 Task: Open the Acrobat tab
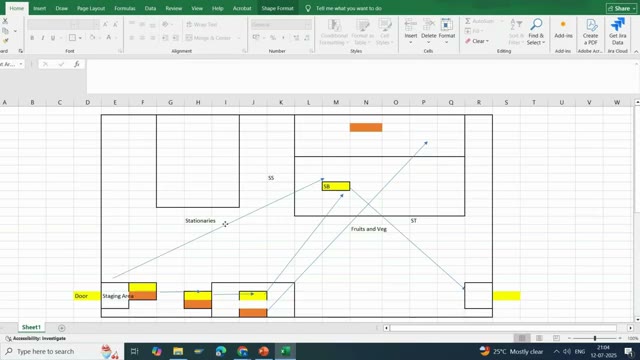(x=242, y=8)
